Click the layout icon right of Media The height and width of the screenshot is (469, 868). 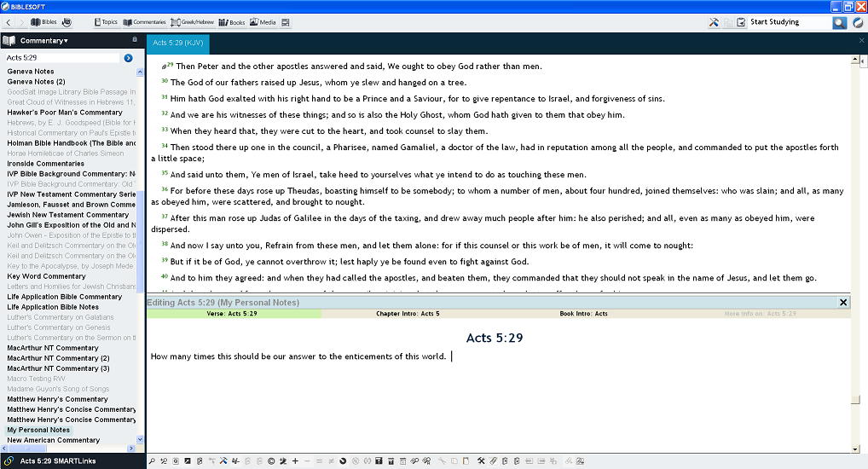pyautogui.click(x=286, y=22)
